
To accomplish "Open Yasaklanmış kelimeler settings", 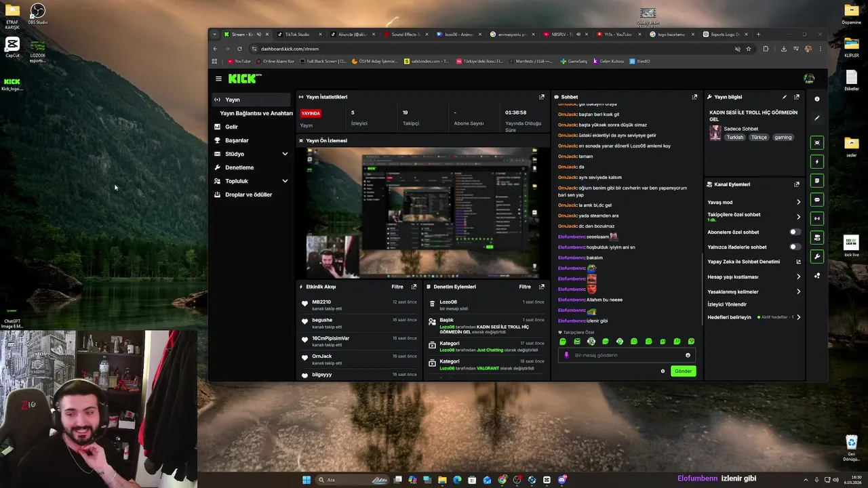I will click(754, 291).
